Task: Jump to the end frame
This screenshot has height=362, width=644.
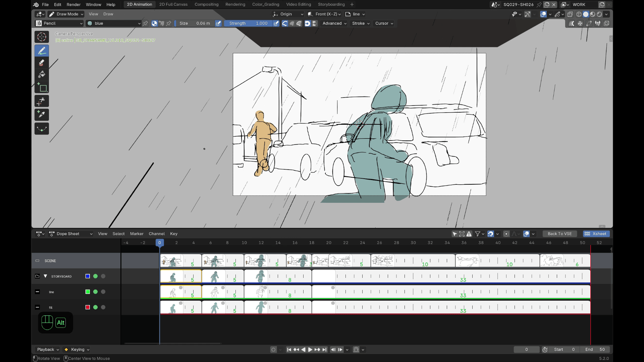Action: coord(324,350)
